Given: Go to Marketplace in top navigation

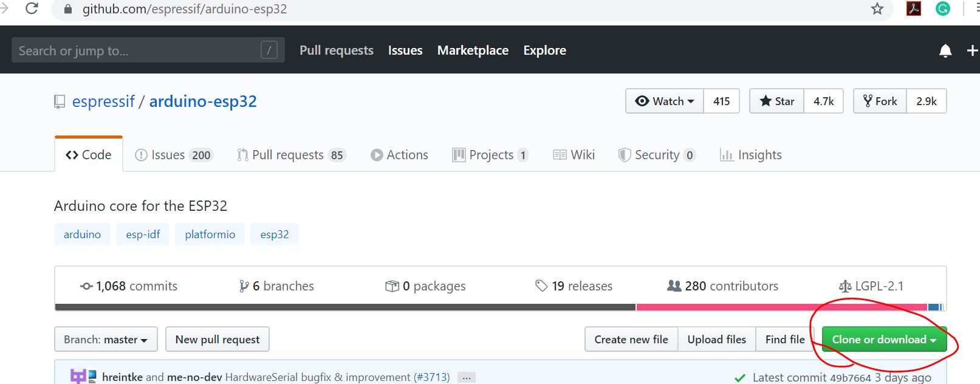Looking at the screenshot, I should (473, 50).
